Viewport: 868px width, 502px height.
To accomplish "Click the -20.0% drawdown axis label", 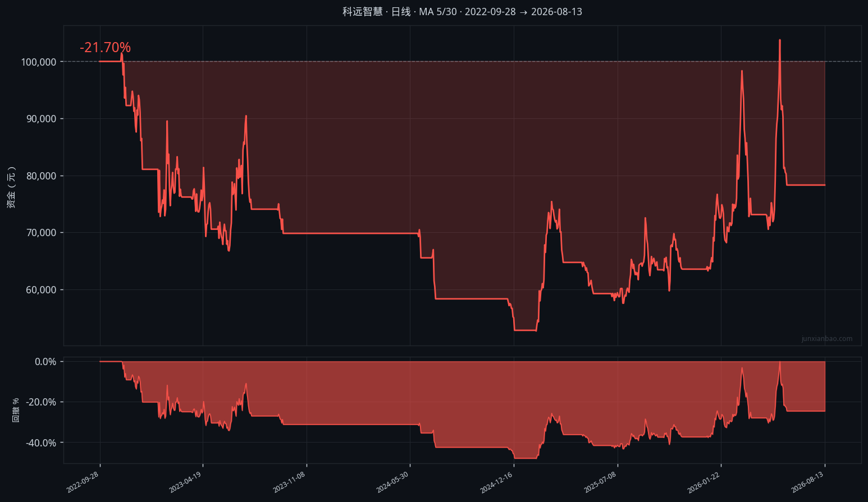I will click(x=41, y=402).
